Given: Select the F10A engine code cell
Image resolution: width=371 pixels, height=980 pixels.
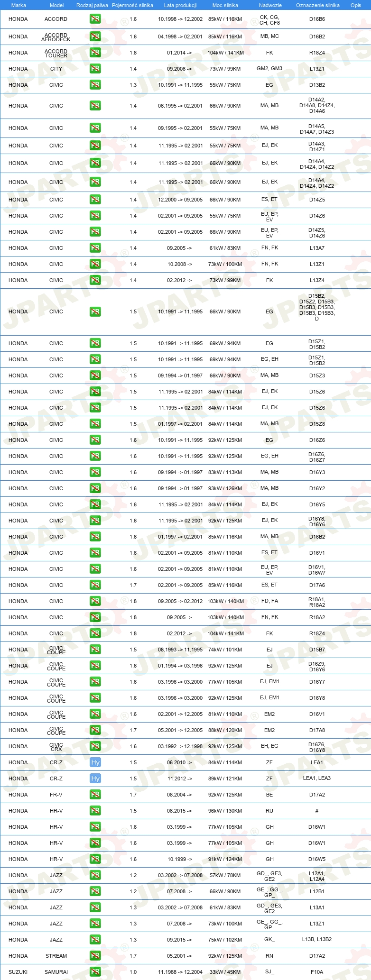Looking at the screenshot, I should (317, 972).
